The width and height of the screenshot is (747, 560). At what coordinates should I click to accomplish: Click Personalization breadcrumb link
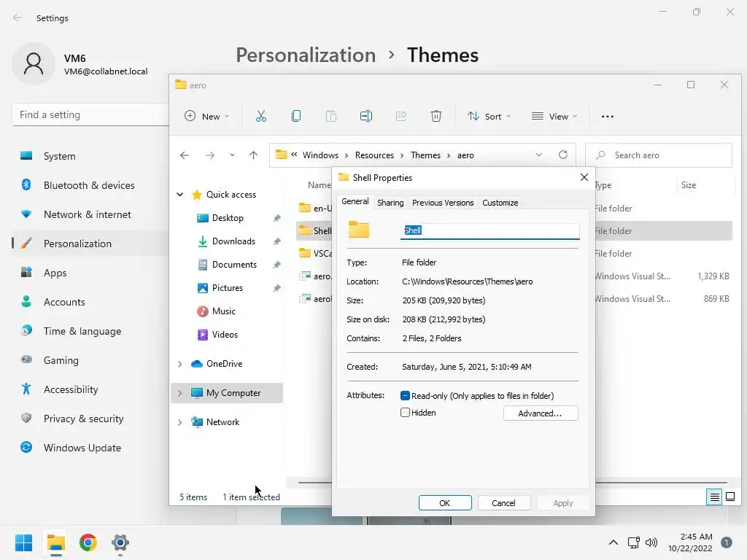click(306, 55)
